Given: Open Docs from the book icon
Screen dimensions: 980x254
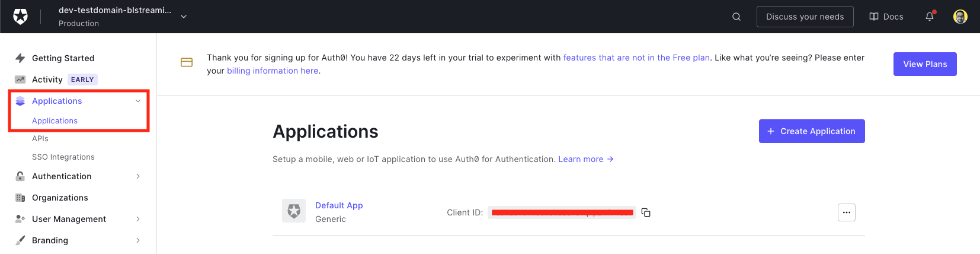Looking at the screenshot, I should [886, 17].
